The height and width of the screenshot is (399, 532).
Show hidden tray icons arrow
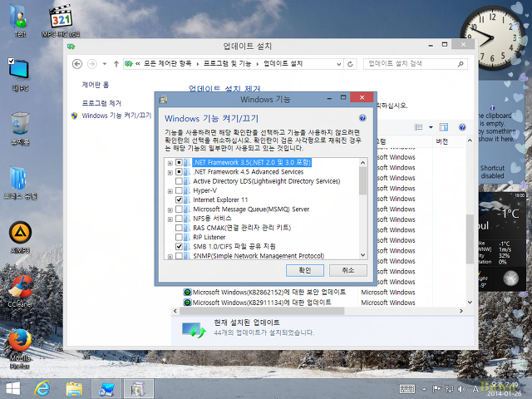[x=424, y=389]
